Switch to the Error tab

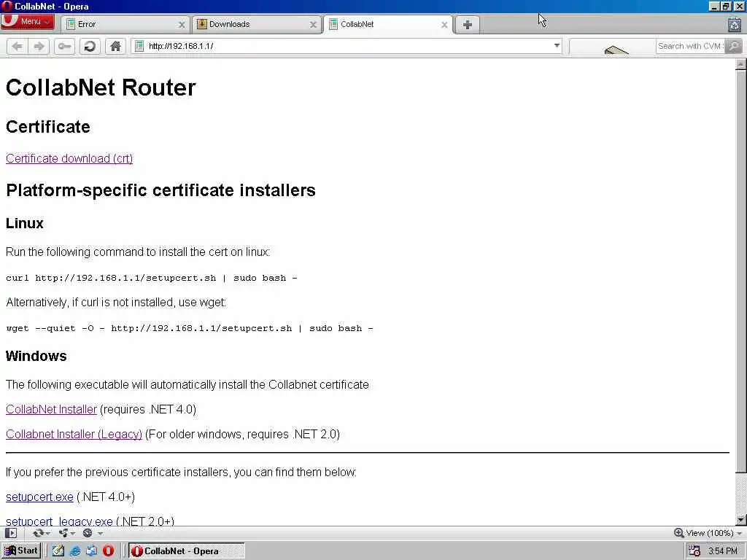pyautogui.click(x=125, y=24)
